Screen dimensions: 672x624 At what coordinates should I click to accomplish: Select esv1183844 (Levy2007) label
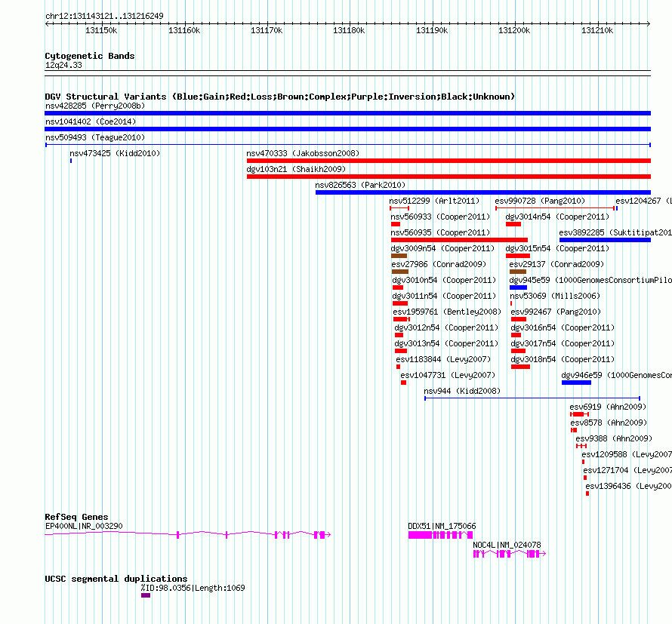pyautogui.click(x=443, y=359)
